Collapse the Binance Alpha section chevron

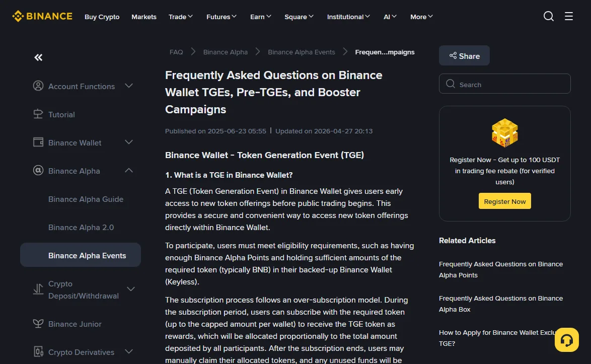tap(129, 170)
